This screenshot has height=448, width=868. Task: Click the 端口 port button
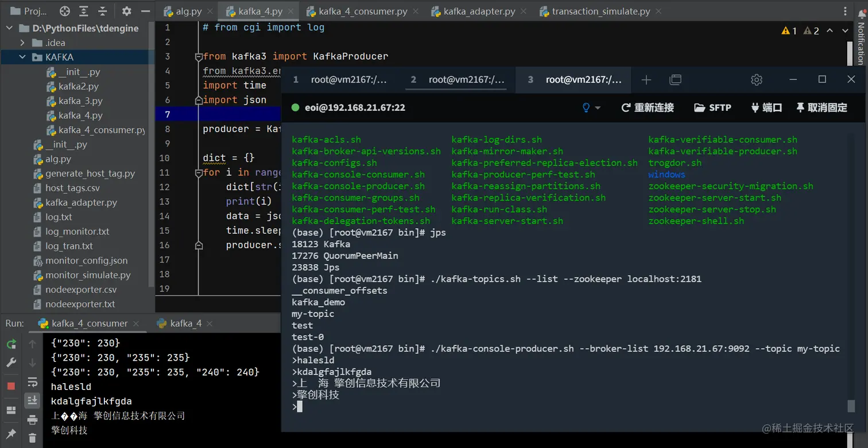pyautogui.click(x=766, y=107)
